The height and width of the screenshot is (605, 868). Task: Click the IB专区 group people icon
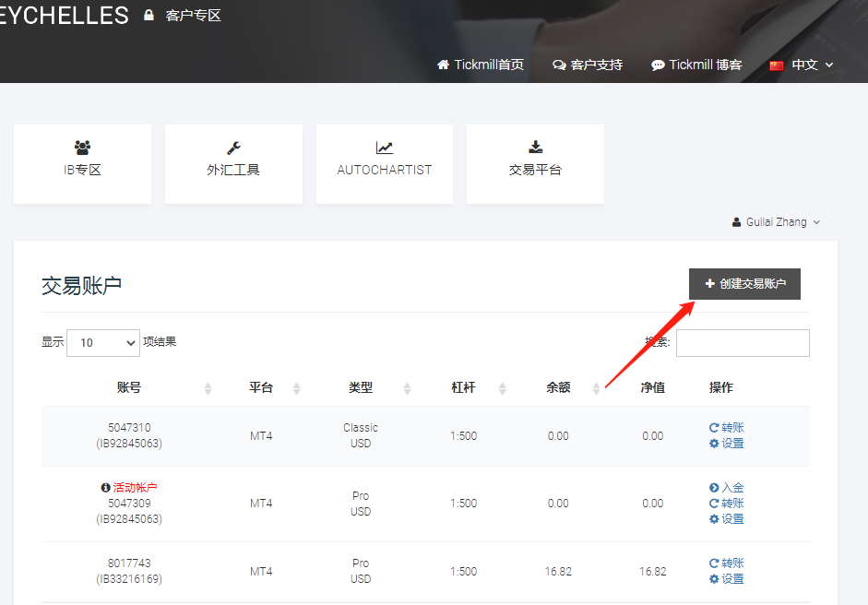[x=82, y=148]
